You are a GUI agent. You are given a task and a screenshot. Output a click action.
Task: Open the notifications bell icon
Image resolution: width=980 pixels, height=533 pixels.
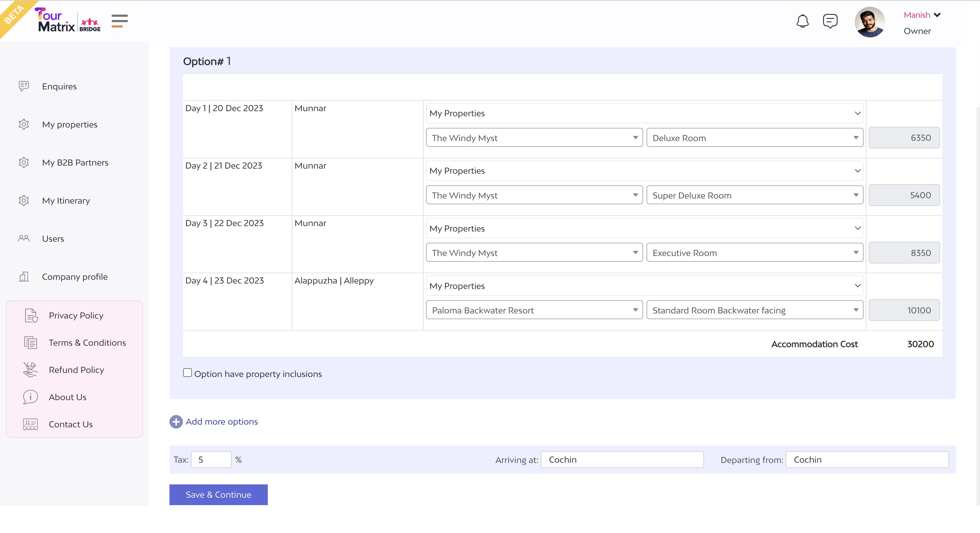tap(802, 21)
